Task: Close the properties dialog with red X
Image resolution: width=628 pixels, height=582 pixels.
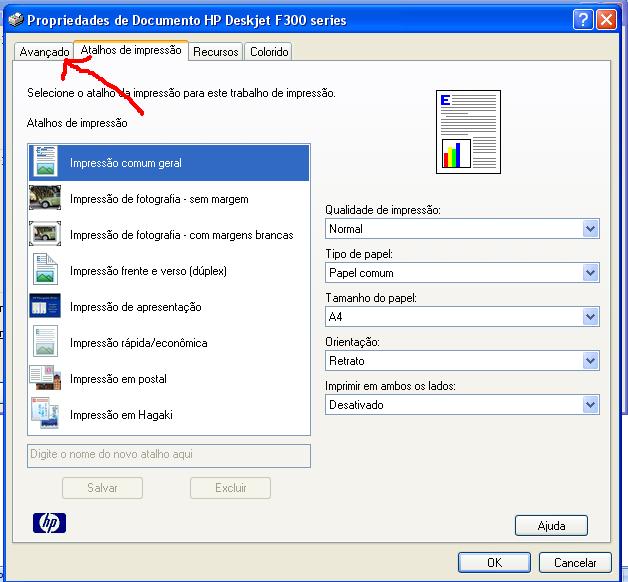Action: tap(606, 19)
